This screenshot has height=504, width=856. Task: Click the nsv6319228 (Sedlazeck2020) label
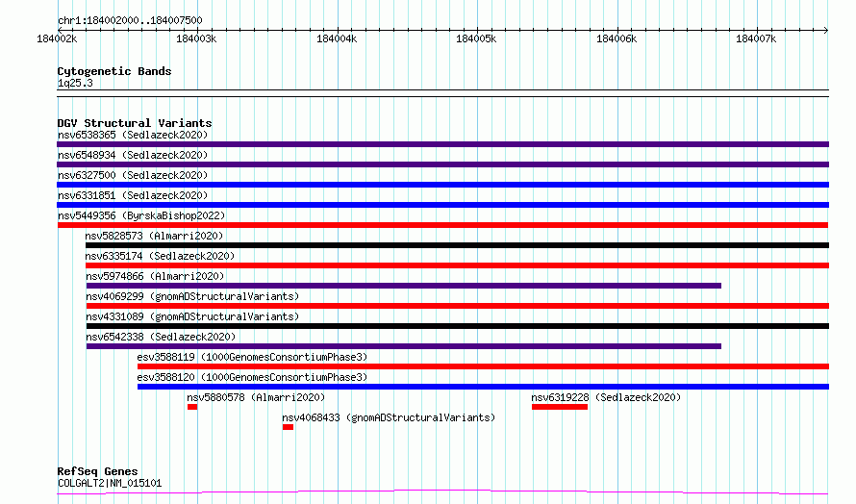coord(607,397)
